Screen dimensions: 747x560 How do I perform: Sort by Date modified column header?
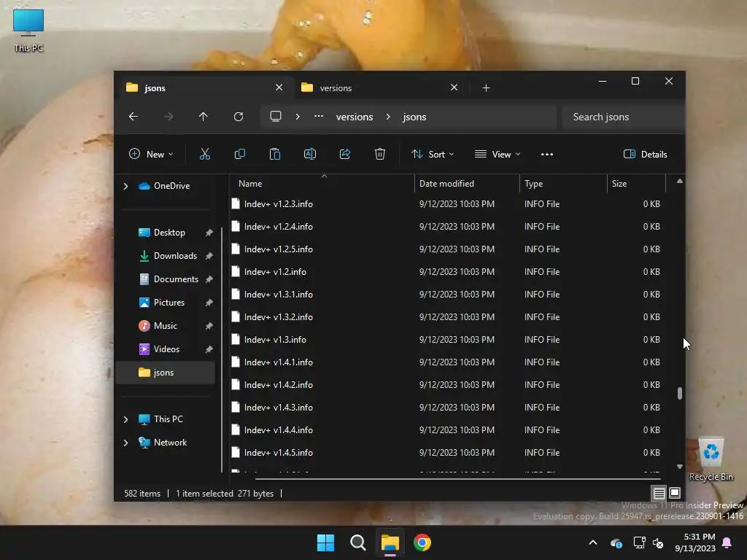coord(467,183)
